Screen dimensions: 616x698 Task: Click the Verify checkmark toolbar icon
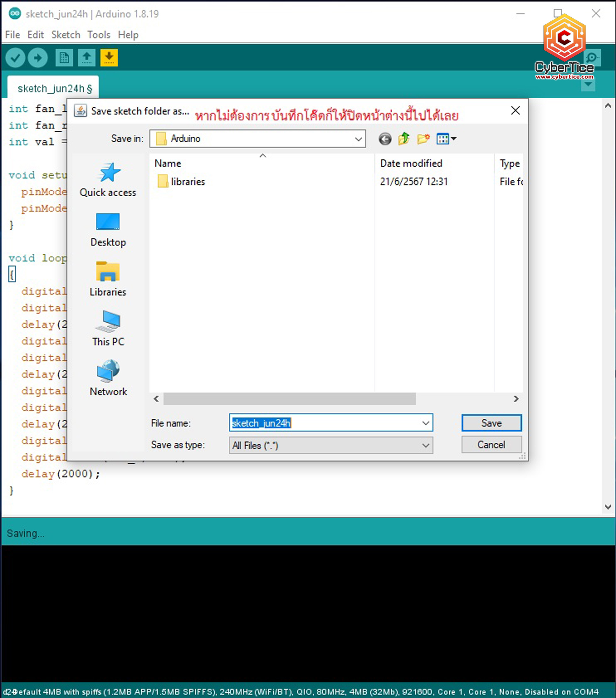(16, 58)
